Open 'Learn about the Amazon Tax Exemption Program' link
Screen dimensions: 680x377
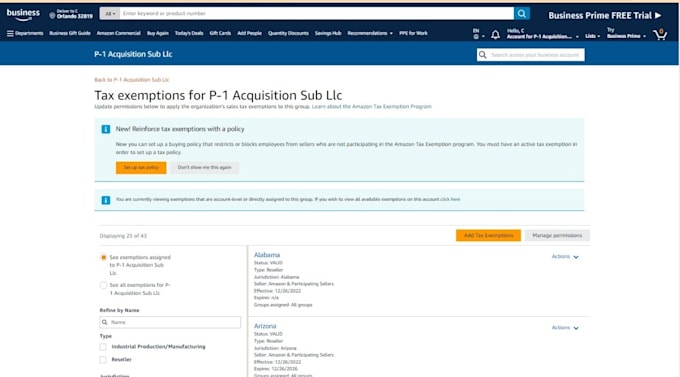(372, 106)
